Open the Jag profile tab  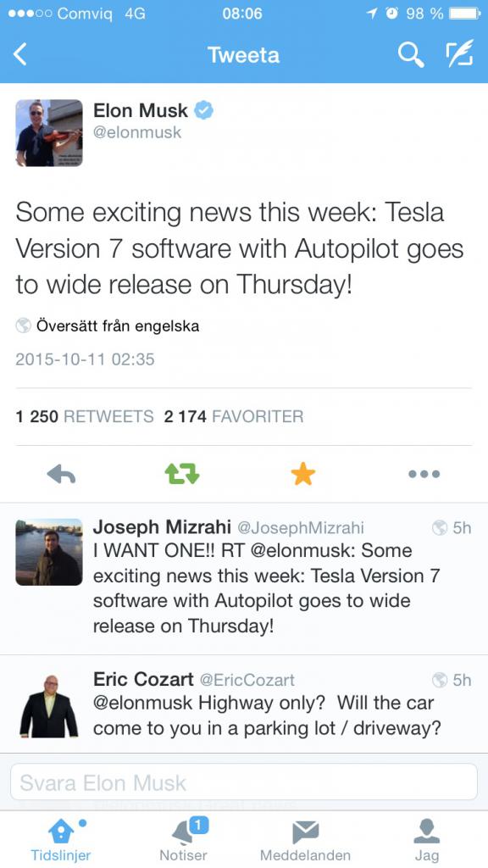click(x=427, y=840)
